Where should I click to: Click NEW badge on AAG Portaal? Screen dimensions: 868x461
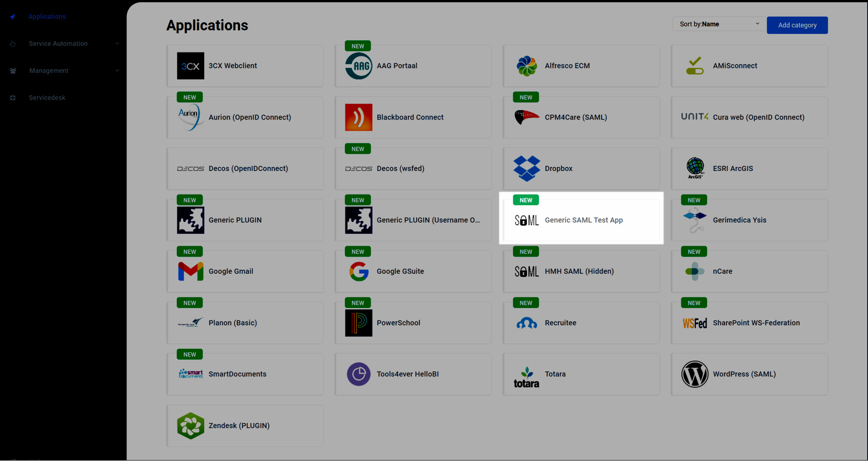[x=358, y=46]
